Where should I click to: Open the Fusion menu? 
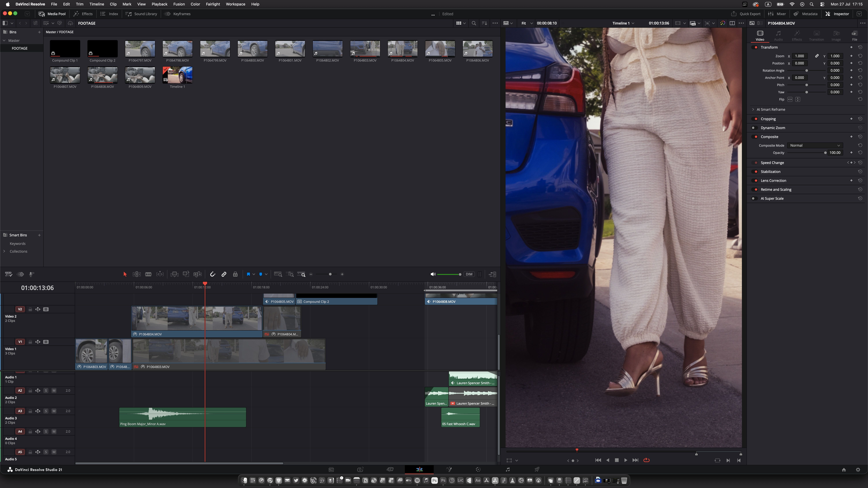pyautogui.click(x=179, y=4)
